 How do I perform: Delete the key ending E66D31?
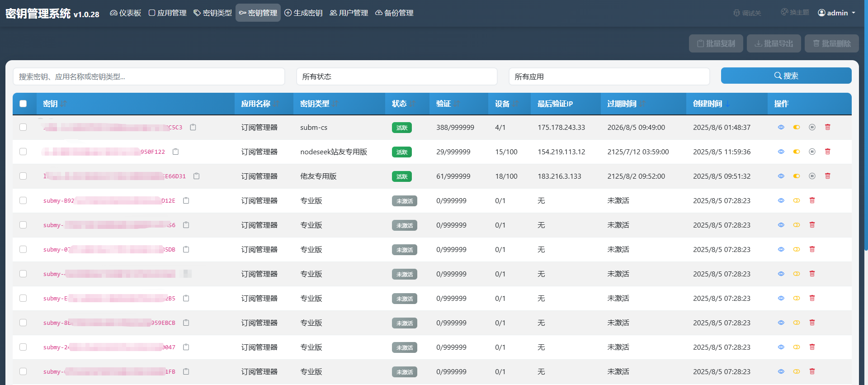click(828, 176)
